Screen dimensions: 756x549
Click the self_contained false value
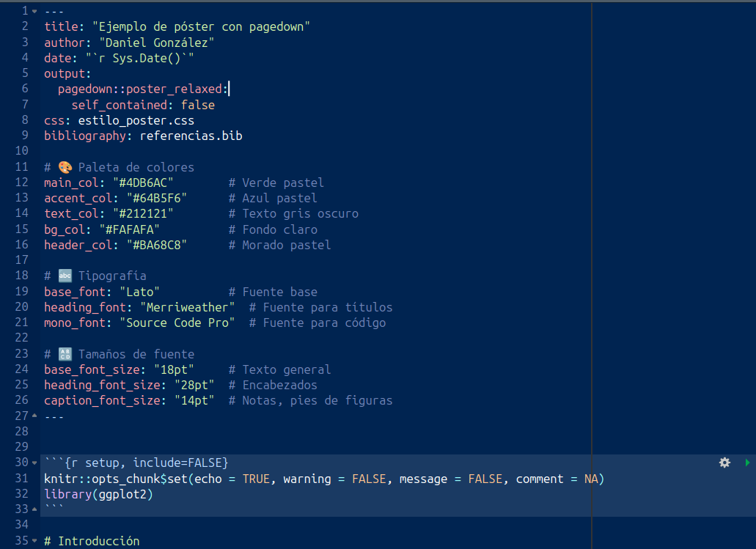click(197, 105)
